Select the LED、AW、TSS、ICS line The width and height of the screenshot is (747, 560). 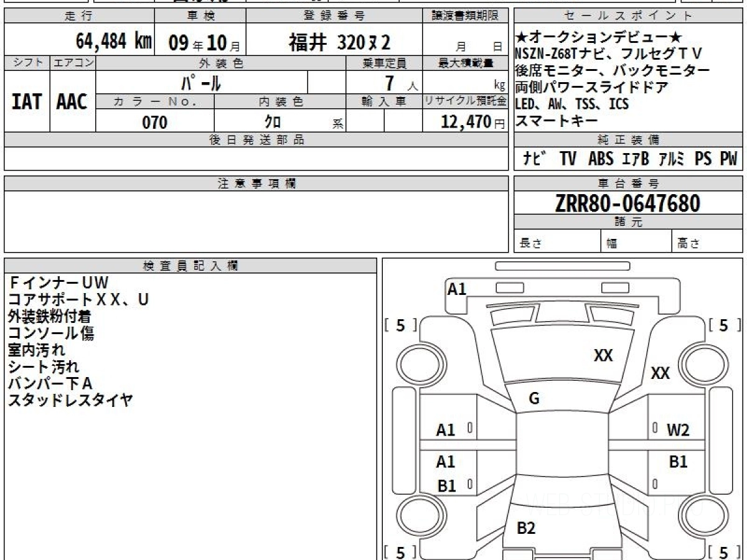(572, 105)
